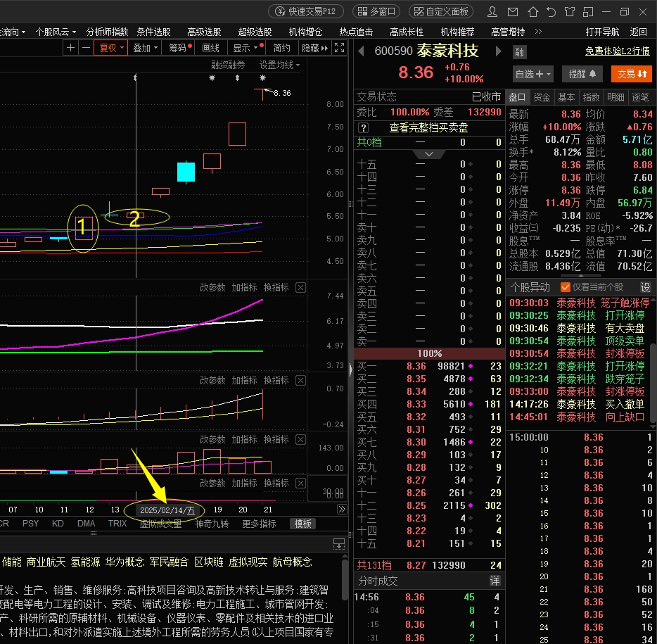Close the volume indicator panel (143.00 scale)
Image resolution: width=657 pixels, height=644 pixels.
coord(300,439)
